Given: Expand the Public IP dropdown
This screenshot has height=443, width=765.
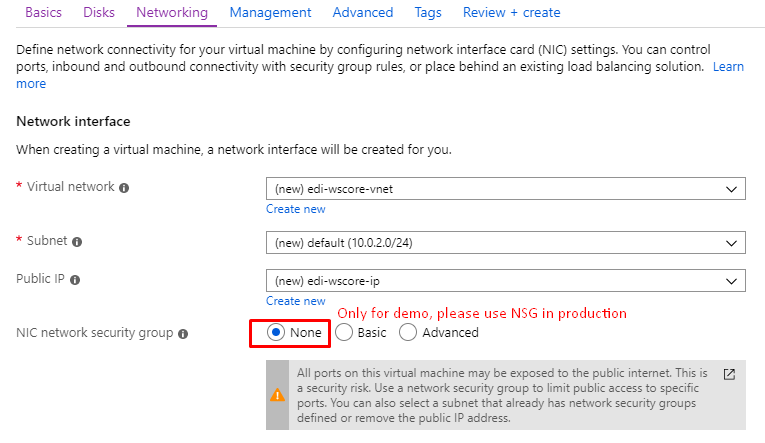Looking at the screenshot, I should click(505, 281).
